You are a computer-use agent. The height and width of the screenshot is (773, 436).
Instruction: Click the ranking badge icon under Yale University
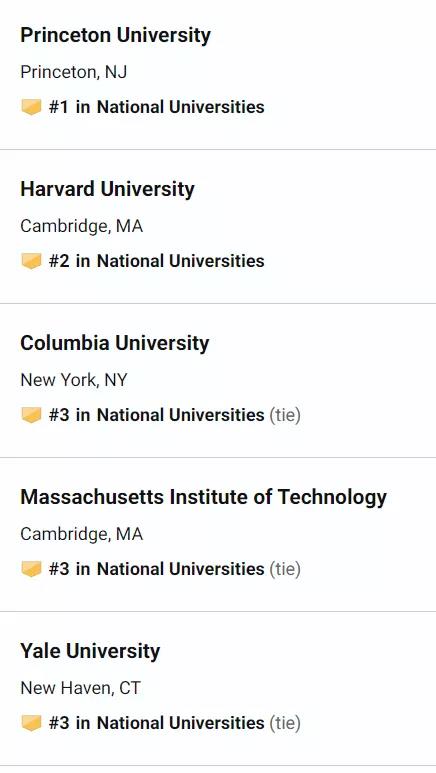point(31,723)
